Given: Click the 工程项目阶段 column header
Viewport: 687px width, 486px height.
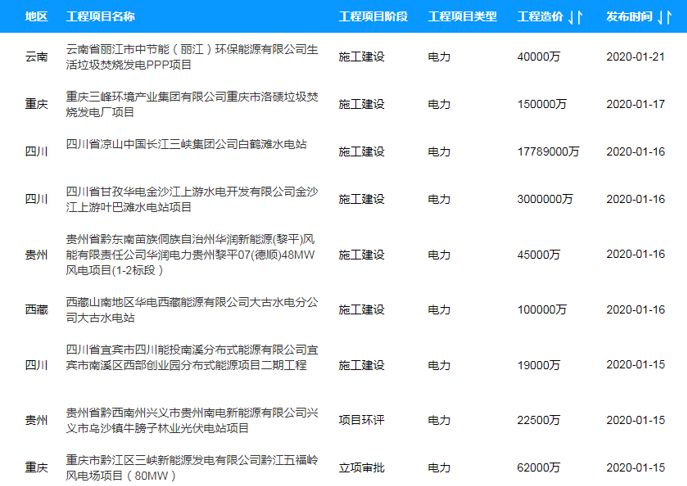Looking at the screenshot, I should tap(372, 18).
